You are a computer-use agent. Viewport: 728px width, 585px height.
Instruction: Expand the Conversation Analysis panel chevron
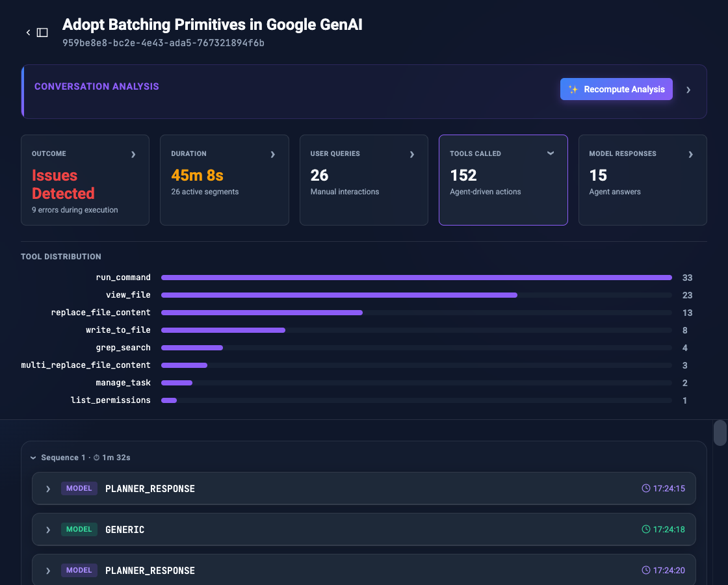point(688,90)
